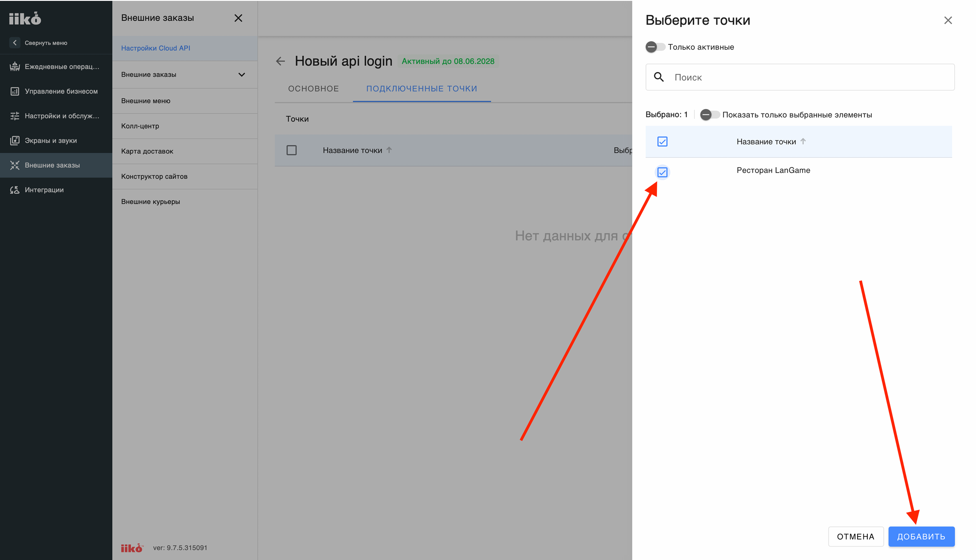Click the Поиск input field
This screenshot has width=976, height=560.
(800, 77)
